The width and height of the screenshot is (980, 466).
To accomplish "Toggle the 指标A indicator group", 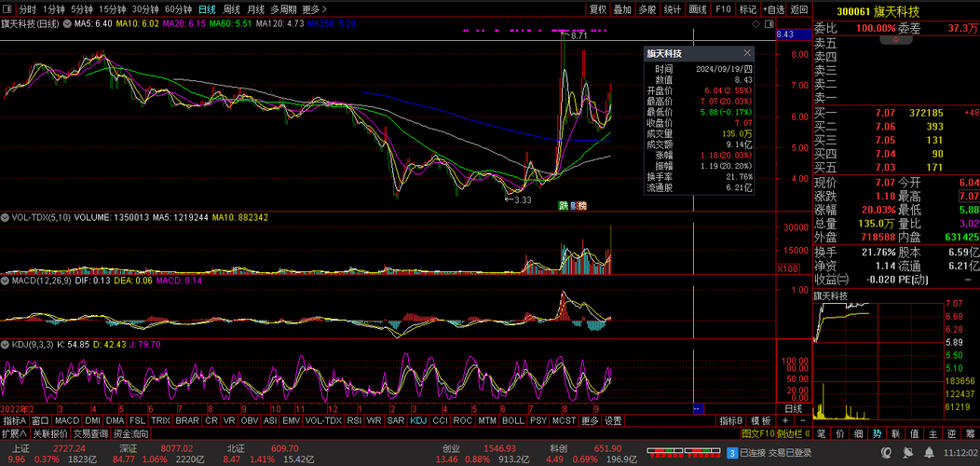I will point(14,421).
